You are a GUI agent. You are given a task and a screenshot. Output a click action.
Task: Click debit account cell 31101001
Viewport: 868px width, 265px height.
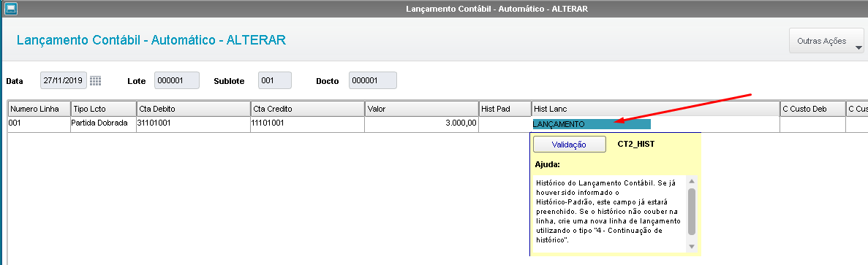[x=193, y=123]
